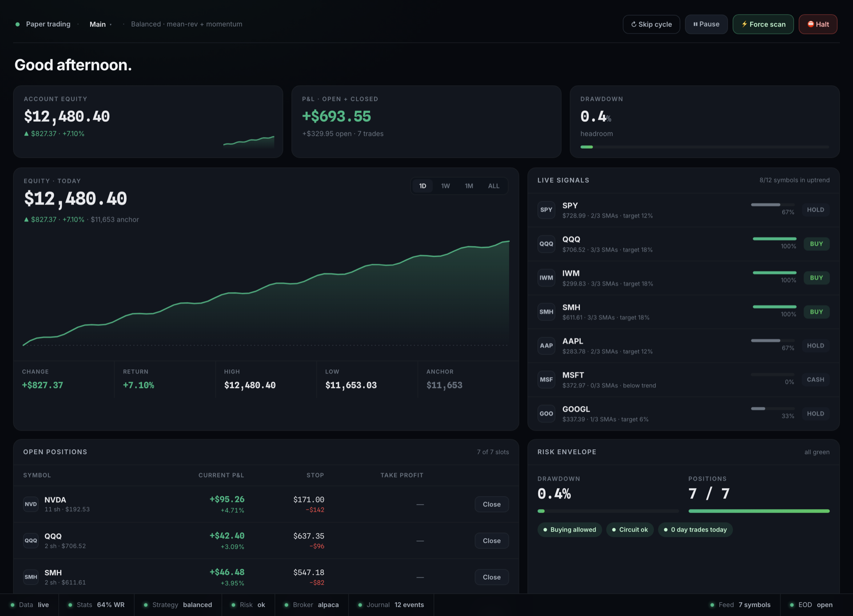Click the BUY tag on QQQ signal
The height and width of the screenshot is (616, 853).
point(816,244)
